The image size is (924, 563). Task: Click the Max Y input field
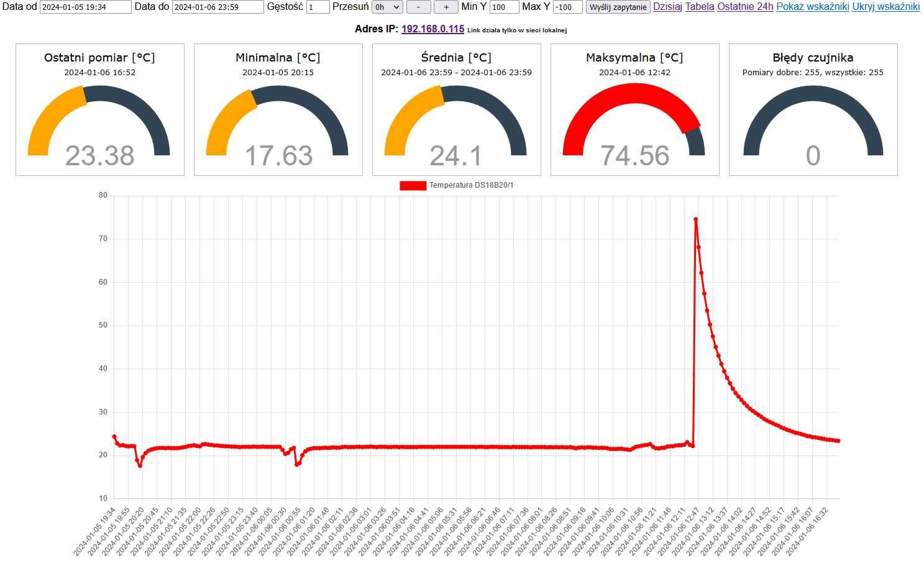click(x=567, y=7)
